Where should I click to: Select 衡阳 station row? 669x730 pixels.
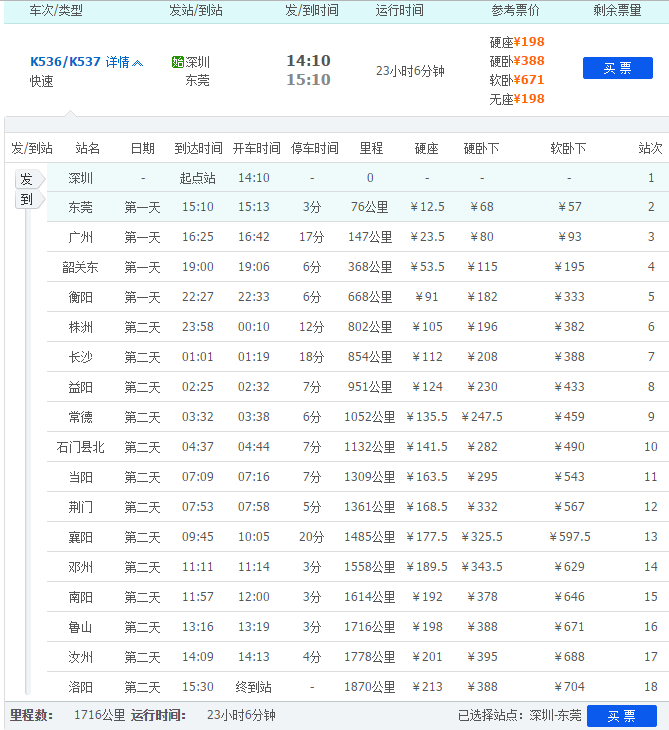click(x=358, y=297)
